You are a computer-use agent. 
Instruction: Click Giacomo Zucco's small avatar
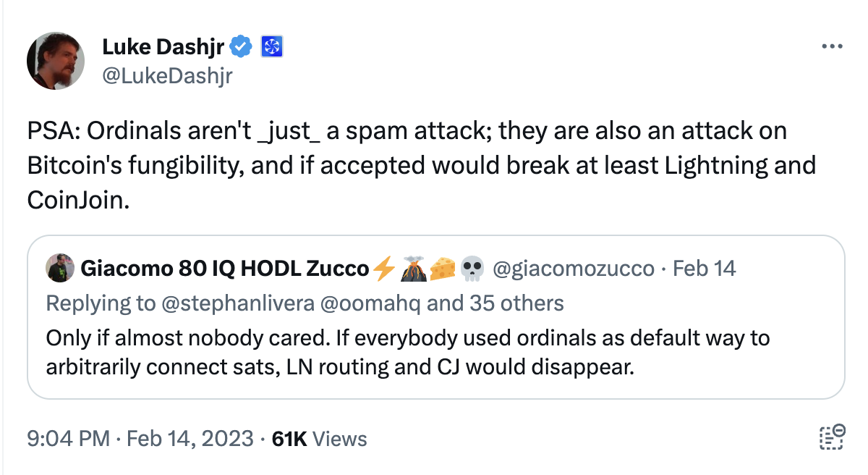pos(59,269)
